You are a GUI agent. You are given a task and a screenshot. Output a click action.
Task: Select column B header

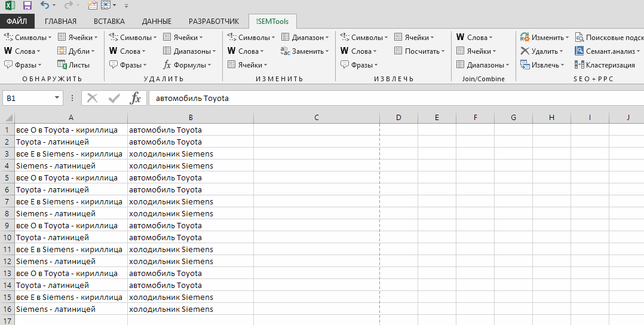click(x=191, y=118)
